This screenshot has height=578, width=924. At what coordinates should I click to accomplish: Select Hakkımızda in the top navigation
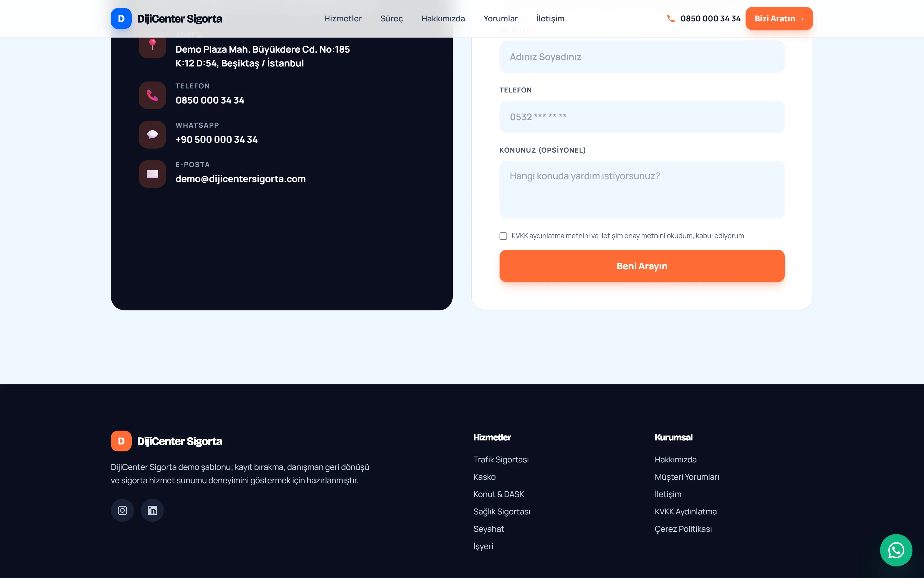(443, 18)
